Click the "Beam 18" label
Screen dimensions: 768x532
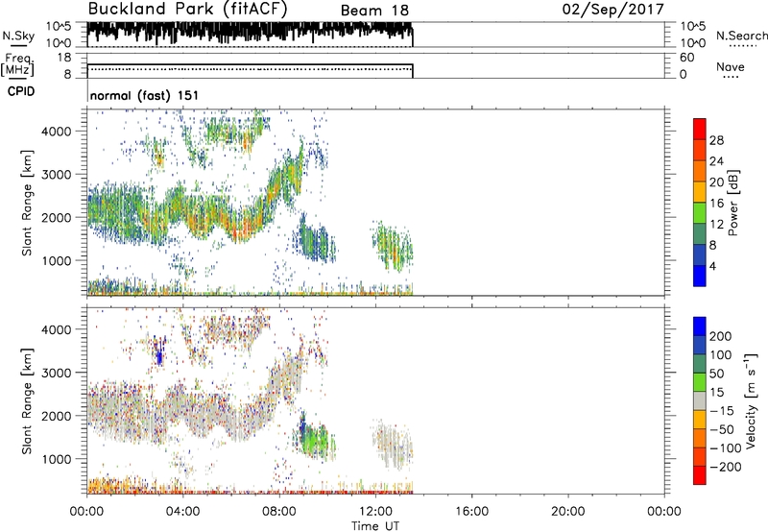tap(374, 11)
